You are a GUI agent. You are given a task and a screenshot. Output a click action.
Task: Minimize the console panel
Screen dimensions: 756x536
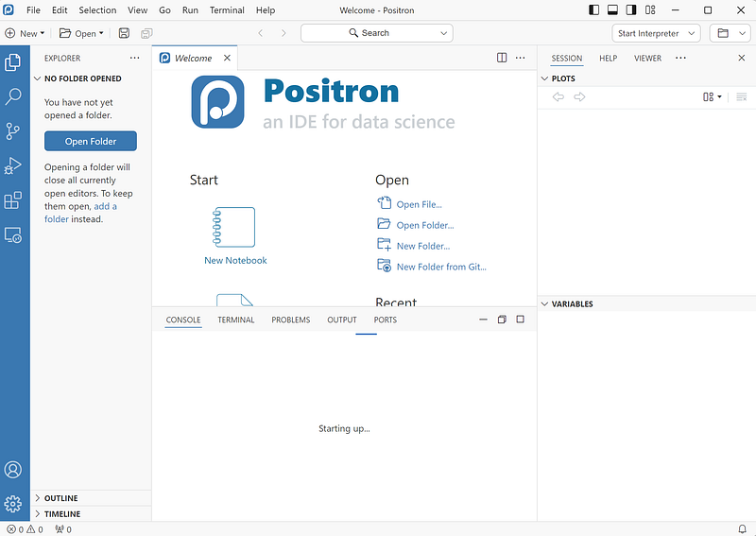[483, 320]
